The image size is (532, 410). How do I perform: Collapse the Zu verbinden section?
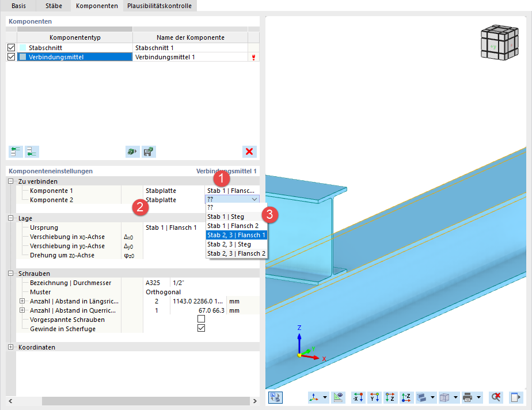pos(11,181)
